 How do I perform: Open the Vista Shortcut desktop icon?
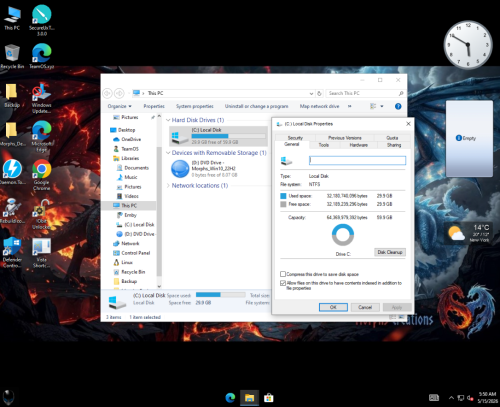pyautogui.click(x=42, y=252)
